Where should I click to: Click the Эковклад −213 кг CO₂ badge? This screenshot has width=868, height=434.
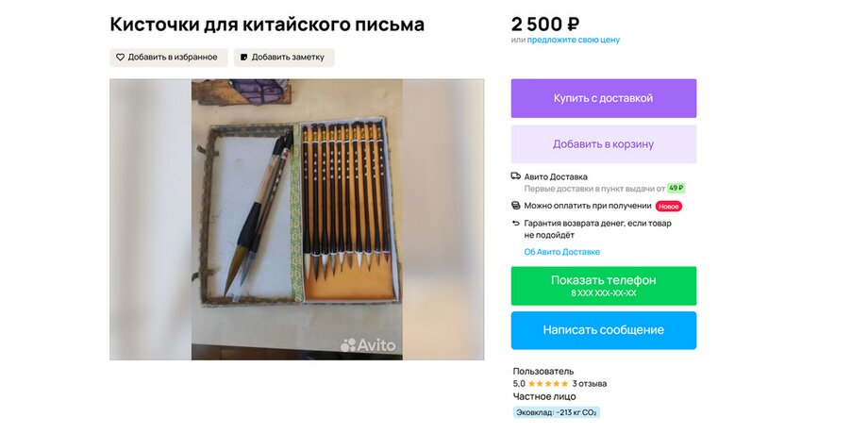point(557,412)
